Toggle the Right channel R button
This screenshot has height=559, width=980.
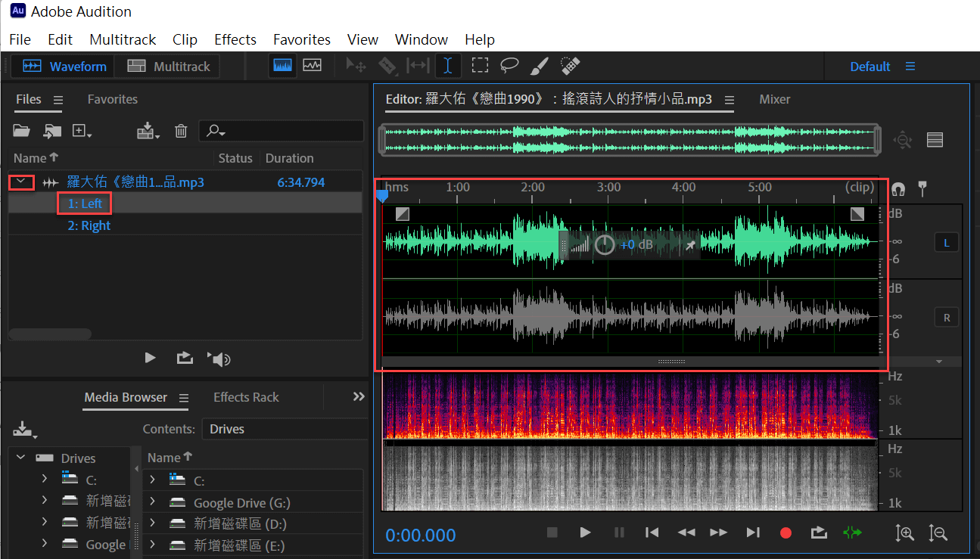point(947,318)
